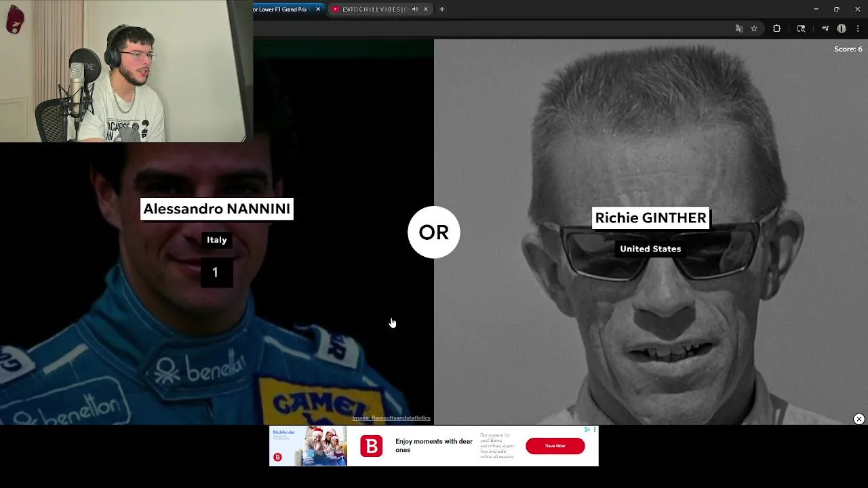Open the f1resultsandstatistics image credit link
Image resolution: width=868 pixels, height=488 pixels.
(391, 418)
